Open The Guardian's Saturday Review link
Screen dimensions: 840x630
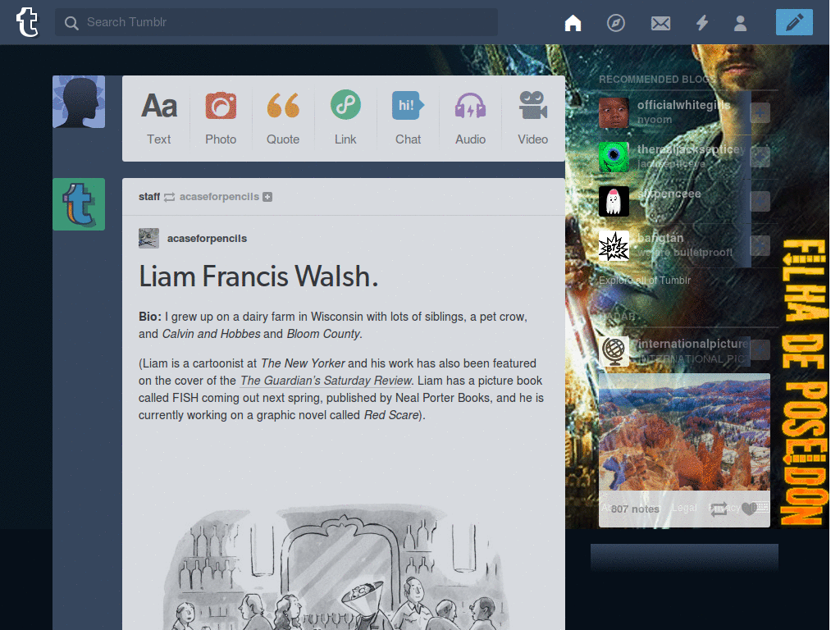pos(326,381)
